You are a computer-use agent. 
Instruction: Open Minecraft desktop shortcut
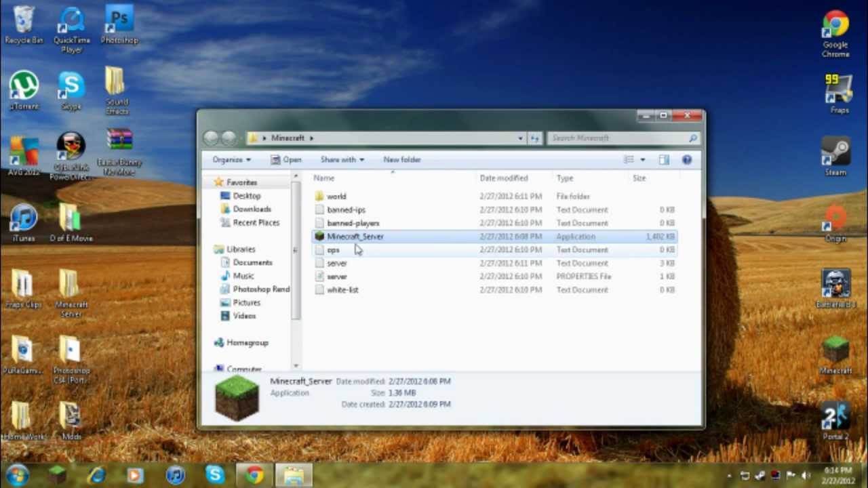click(x=835, y=355)
